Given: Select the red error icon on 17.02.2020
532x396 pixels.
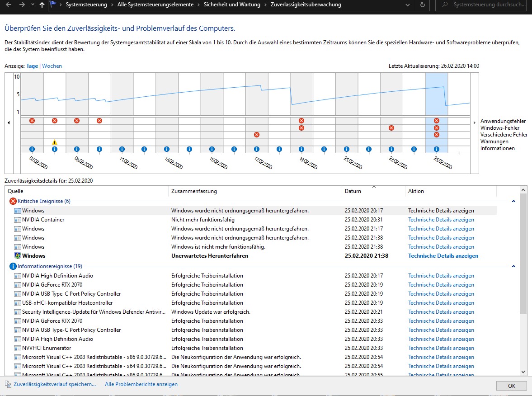Looking at the screenshot, I should coord(257,135).
